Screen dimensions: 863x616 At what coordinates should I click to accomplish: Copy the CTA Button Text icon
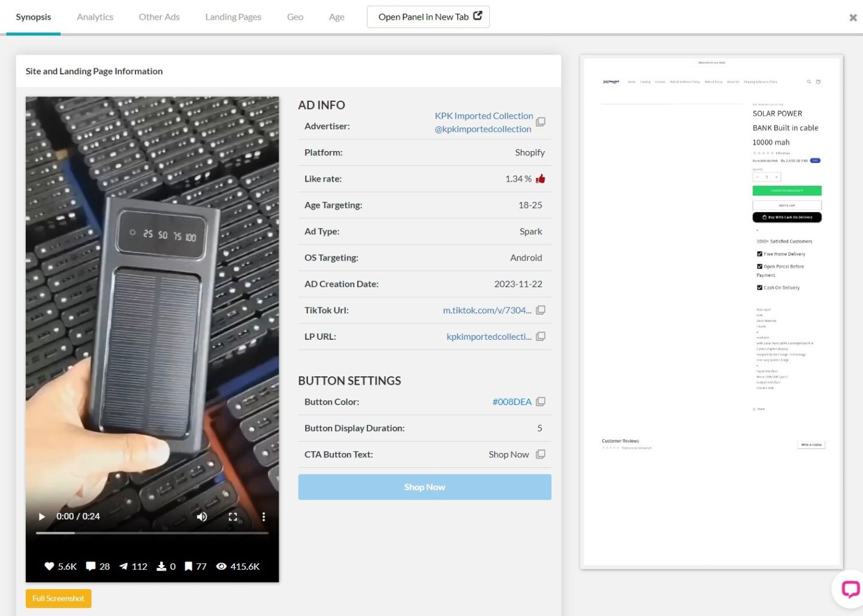pos(540,455)
